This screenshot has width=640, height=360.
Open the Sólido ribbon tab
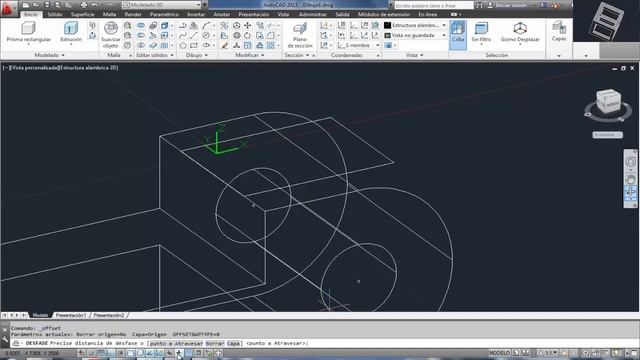(55, 14)
